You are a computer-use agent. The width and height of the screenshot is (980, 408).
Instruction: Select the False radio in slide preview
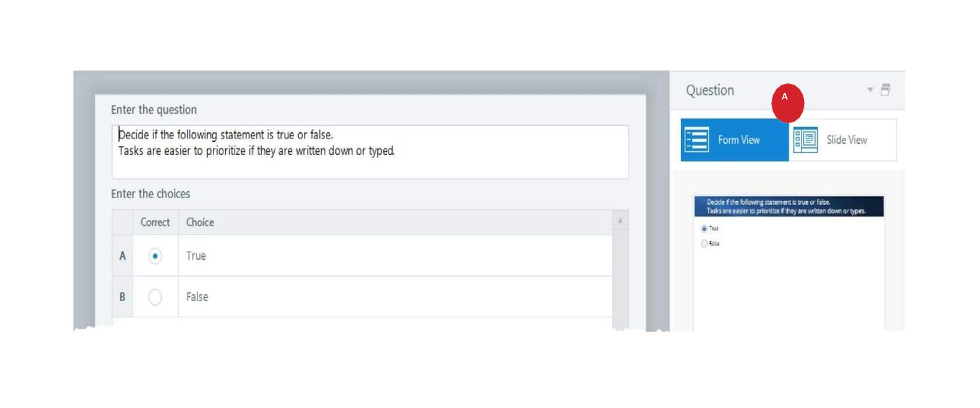click(x=704, y=244)
